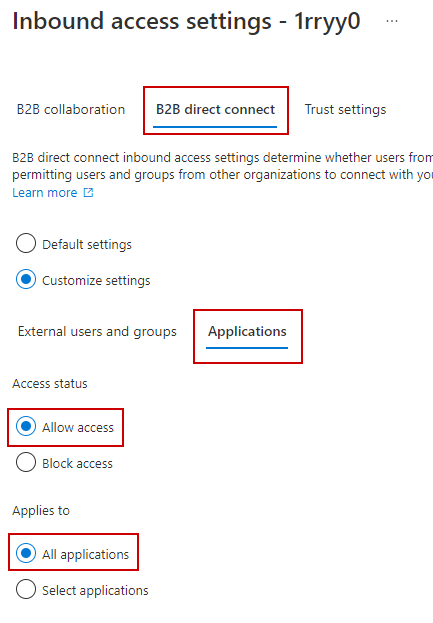Click the Applies to section label
Screen dimensions: 433x623
(41, 511)
